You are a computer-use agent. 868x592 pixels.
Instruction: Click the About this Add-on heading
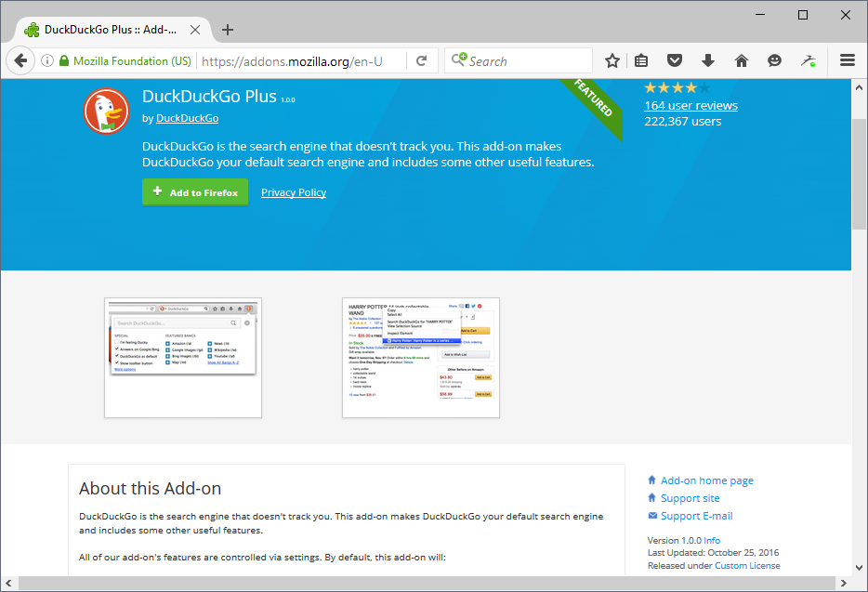(x=150, y=489)
